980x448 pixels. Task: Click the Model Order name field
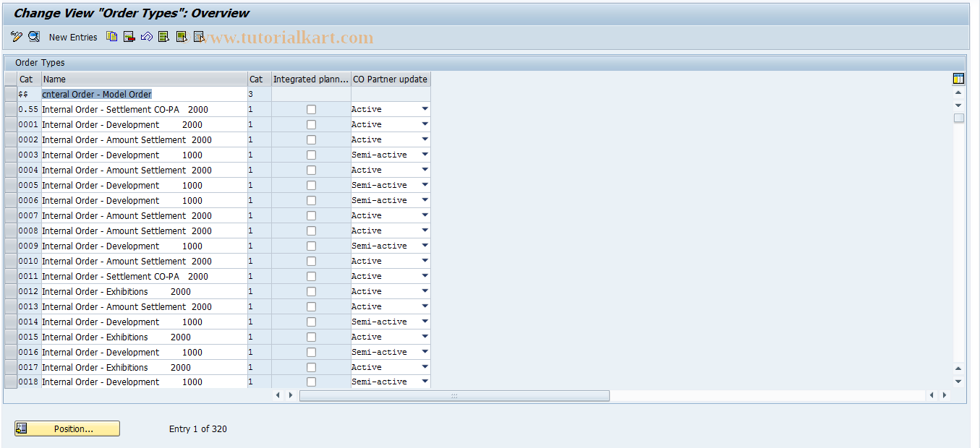(x=144, y=94)
